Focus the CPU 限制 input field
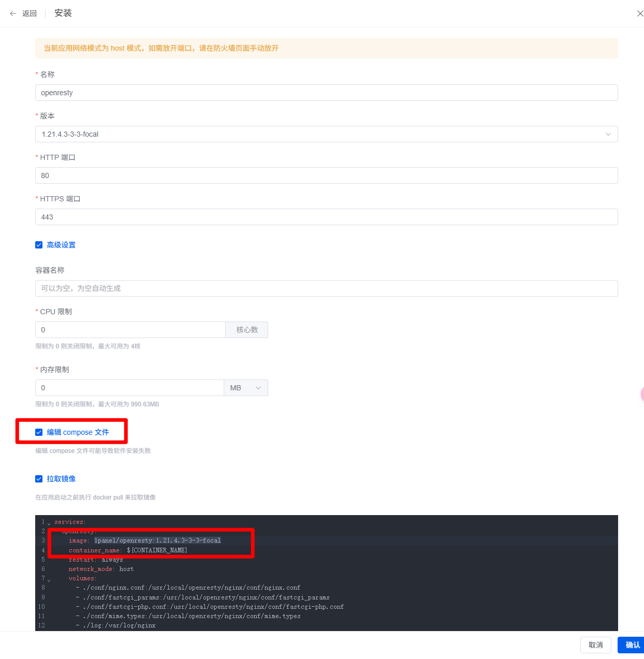 point(130,330)
